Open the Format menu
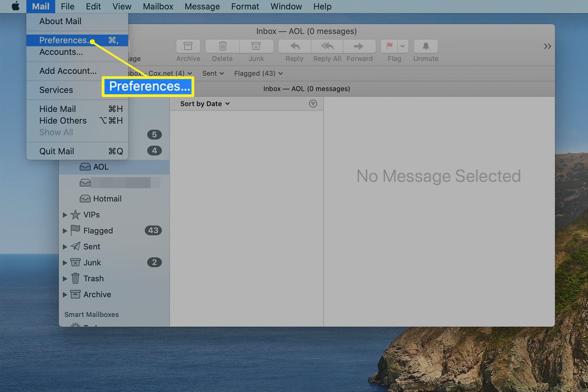The height and width of the screenshot is (392, 588). click(245, 6)
